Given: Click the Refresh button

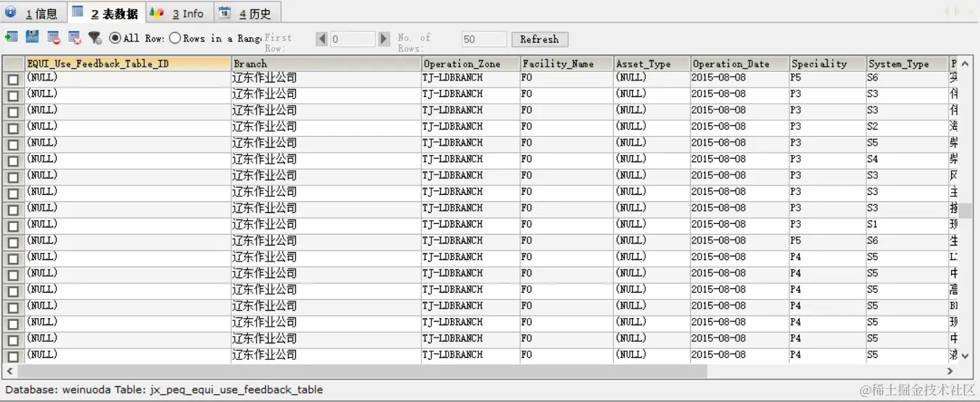Looking at the screenshot, I should pyautogui.click(x=539, y=39).
